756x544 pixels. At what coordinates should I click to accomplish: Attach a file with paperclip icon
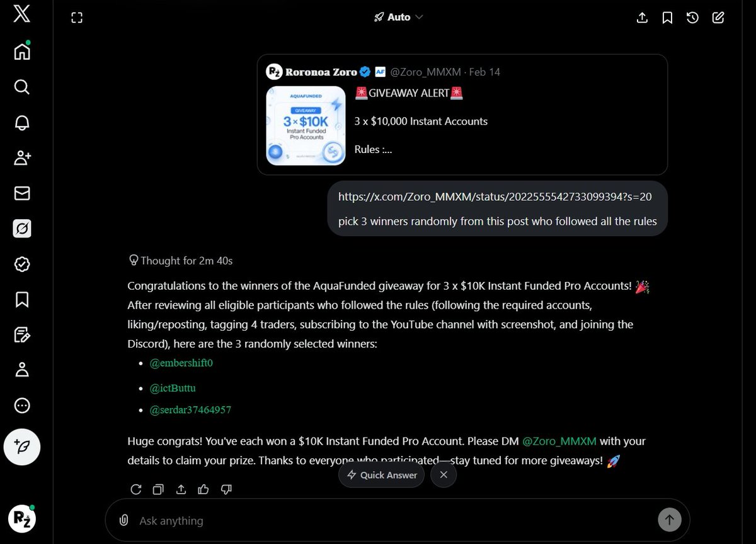tap(124, 520)
